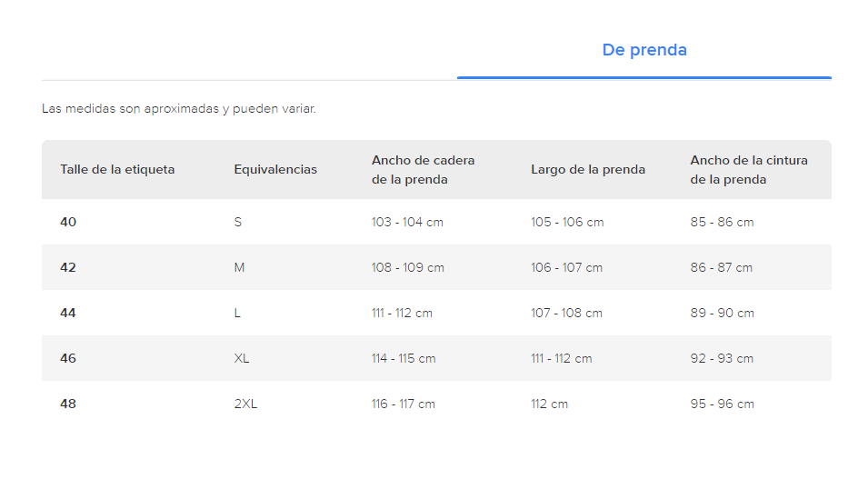Viewport: 868px width, 479px height.
Task: Select size 42 in the table
Action: coord(68,267)
